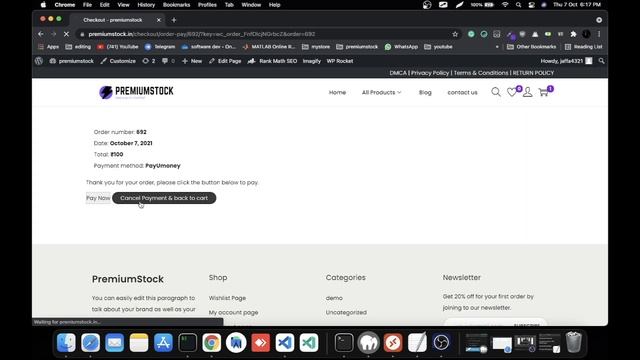Click the Pay Now button
Image resolution: width=640 pixels, height=360 pixels.
coord(98,198)
